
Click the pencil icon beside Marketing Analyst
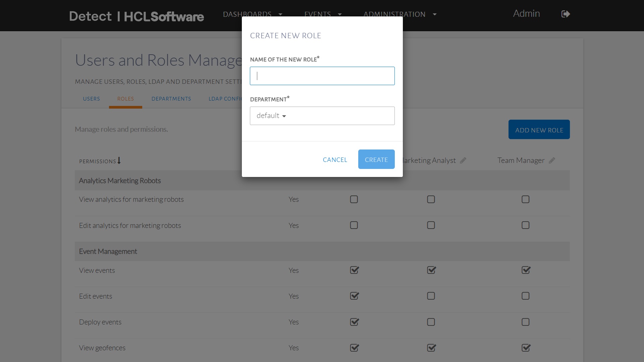[463, 161]
